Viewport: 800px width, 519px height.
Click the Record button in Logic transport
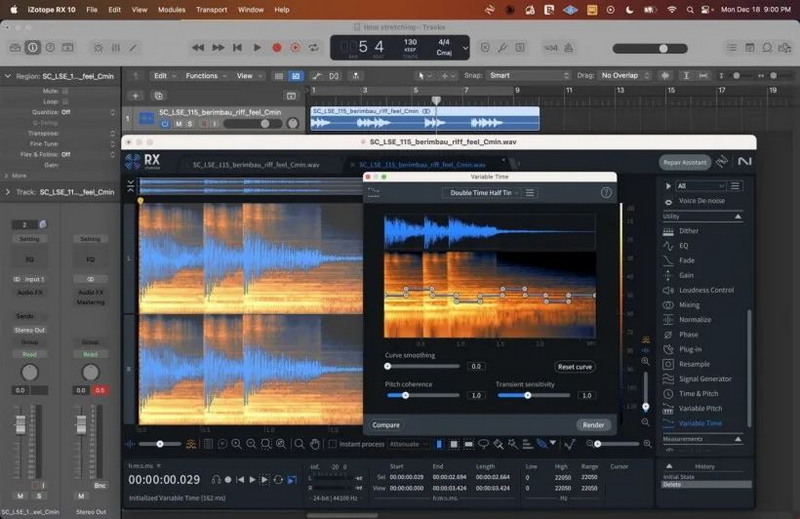click(x=277, y=47)
